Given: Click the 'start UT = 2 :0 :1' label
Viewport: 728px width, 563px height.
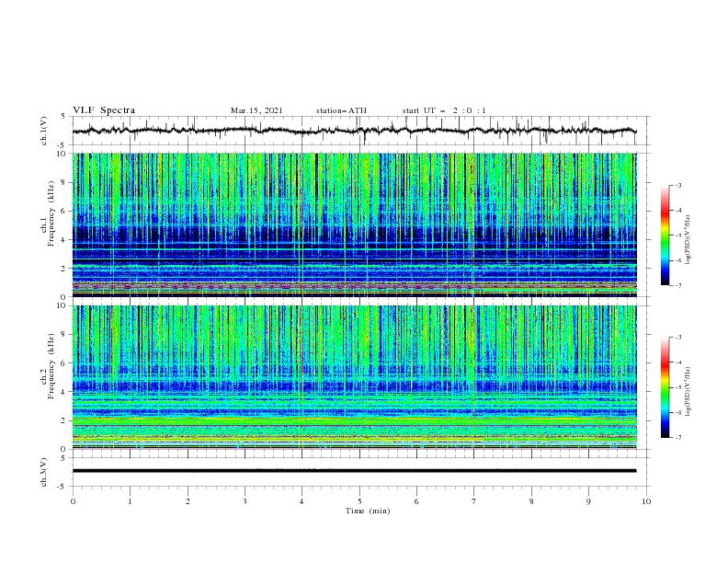Looking at the screenshot, I should [x=444, y=110].
